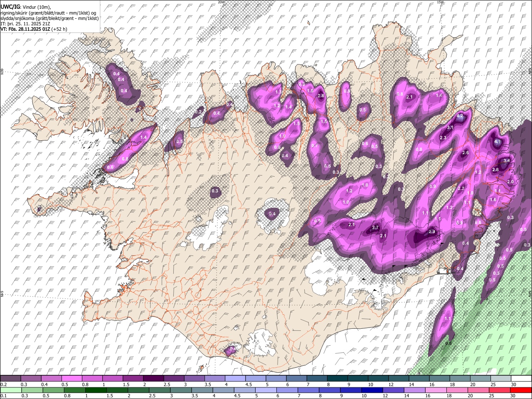Click the 4.1 snowfall value on the map
532x399 pixels.
498,142
